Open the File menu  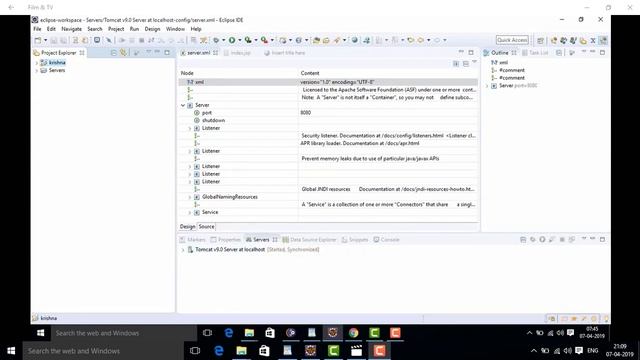pyautogui.click(x=37, y=29)
